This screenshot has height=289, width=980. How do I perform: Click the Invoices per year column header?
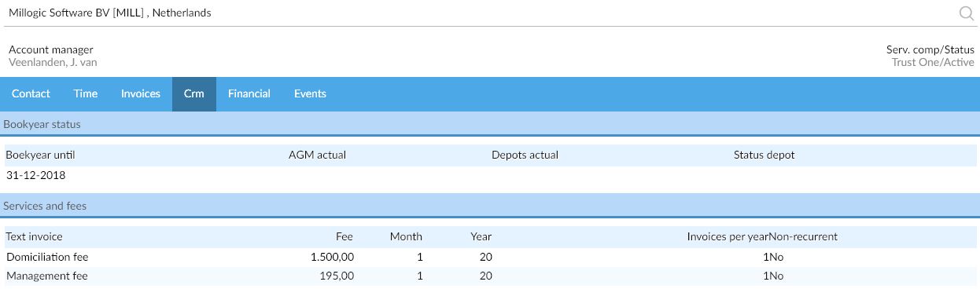click(x=728, y=236)
